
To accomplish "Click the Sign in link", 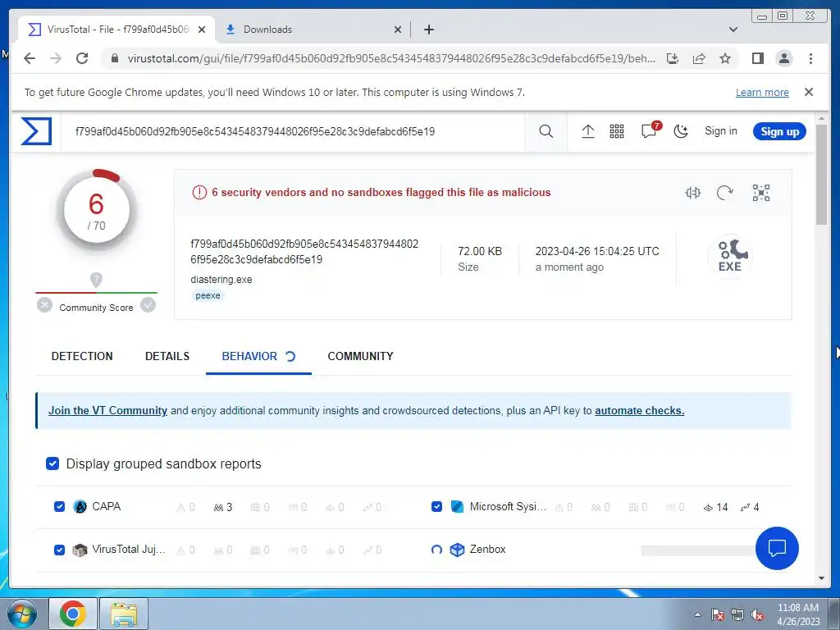I will [720, 131].
